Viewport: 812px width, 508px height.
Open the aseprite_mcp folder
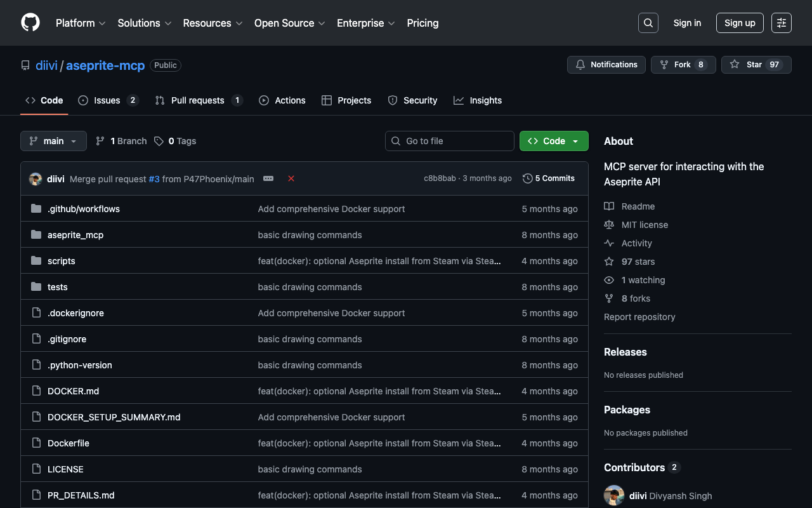pos(75,235)
